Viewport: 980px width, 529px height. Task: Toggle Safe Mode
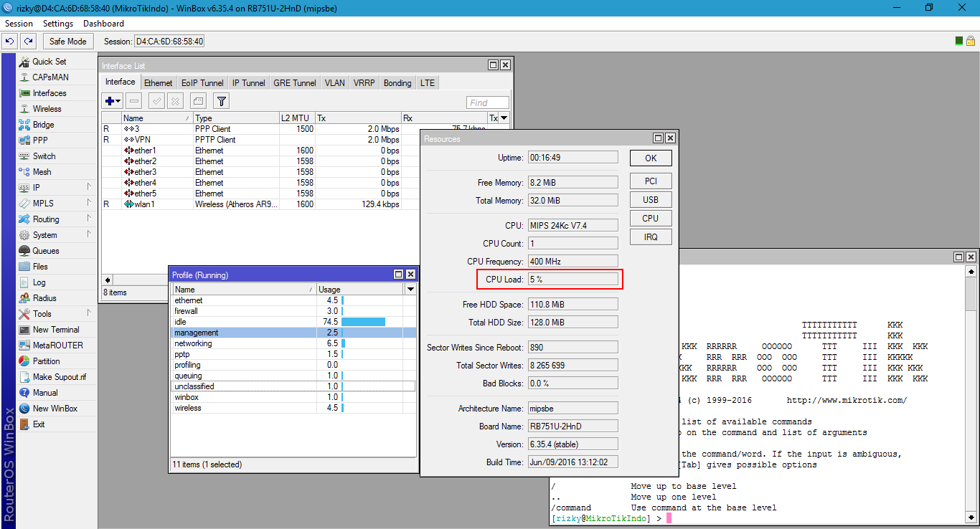[68, 42]
